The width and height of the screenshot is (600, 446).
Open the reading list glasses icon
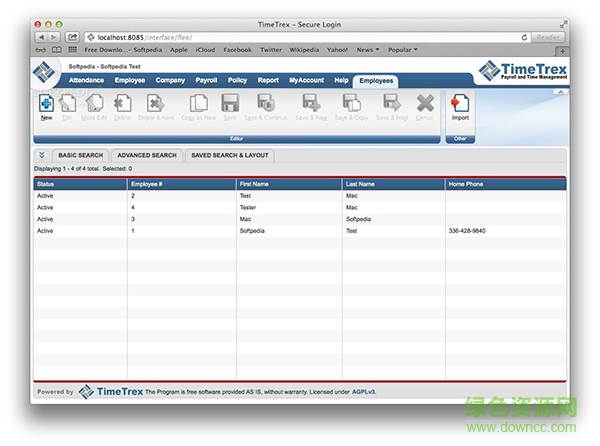(x=41, y=50)
